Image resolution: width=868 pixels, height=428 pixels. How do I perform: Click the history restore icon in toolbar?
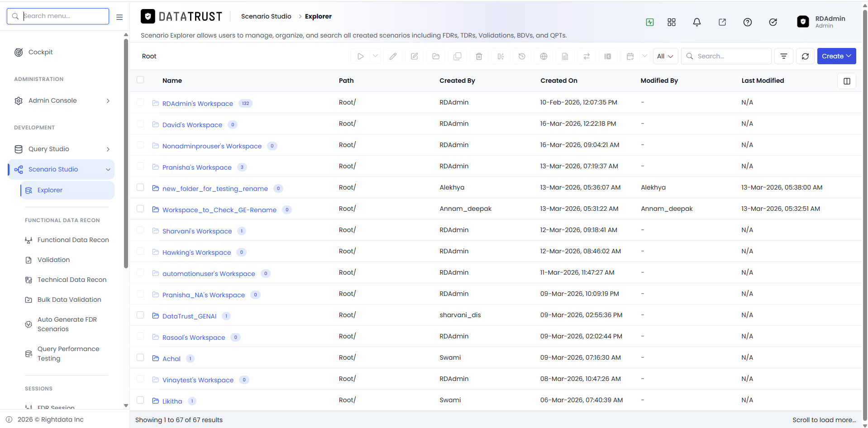click(522, 56)
